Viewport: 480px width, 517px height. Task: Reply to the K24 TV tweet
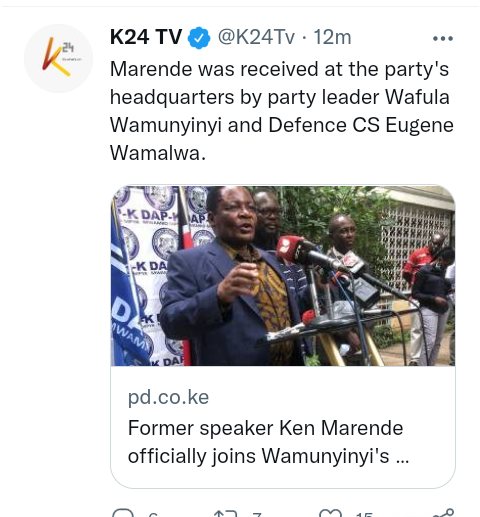coord(123,513)
